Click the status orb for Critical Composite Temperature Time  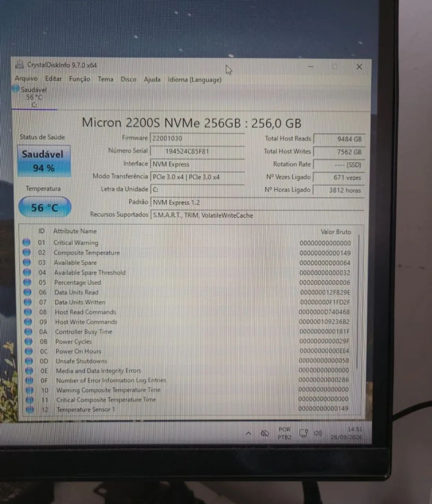[x=30, y=400]
